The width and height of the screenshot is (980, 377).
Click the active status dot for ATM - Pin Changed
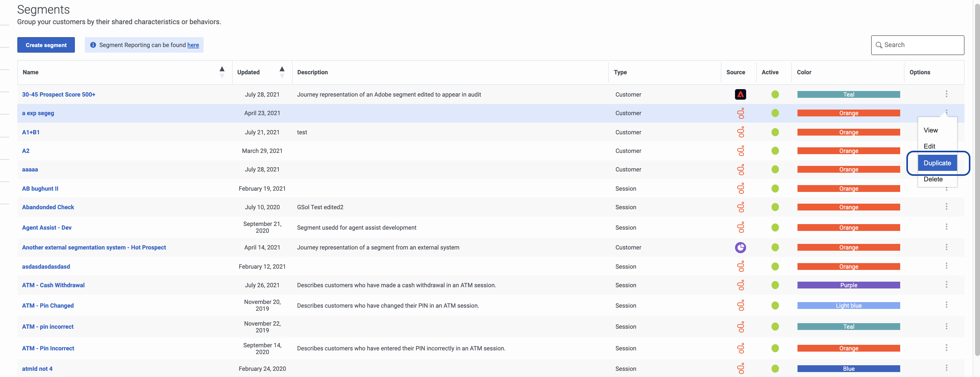(x=775, y=305)
